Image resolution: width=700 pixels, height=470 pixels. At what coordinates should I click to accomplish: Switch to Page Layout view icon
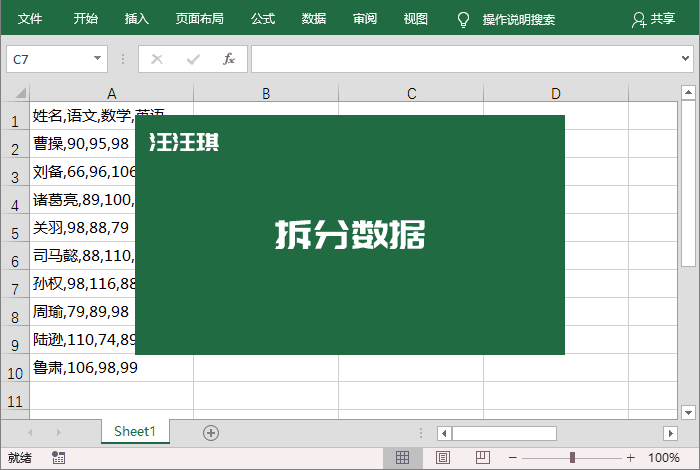442,458
